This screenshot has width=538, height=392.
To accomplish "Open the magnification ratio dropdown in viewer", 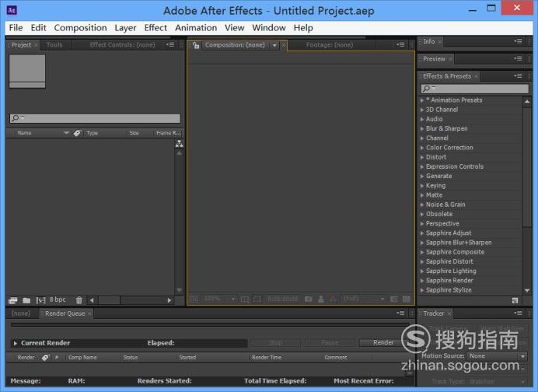I will [219, 299].
